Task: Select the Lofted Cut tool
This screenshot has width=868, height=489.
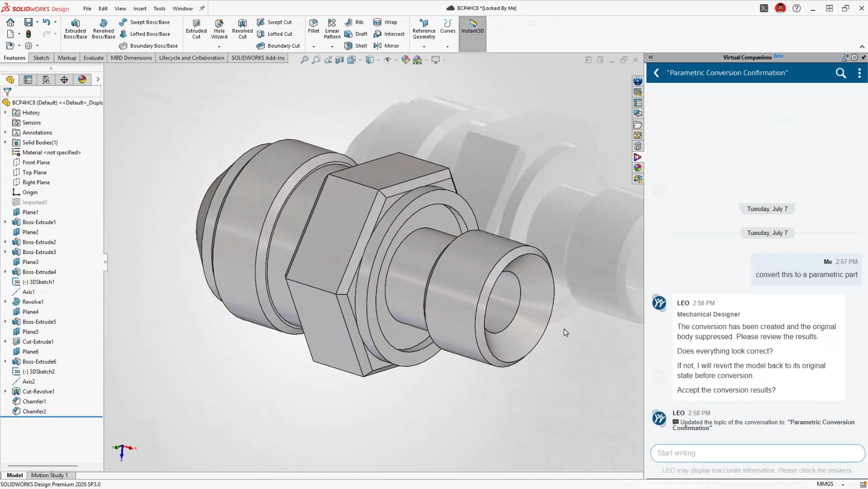Action: tap(275, 34)
